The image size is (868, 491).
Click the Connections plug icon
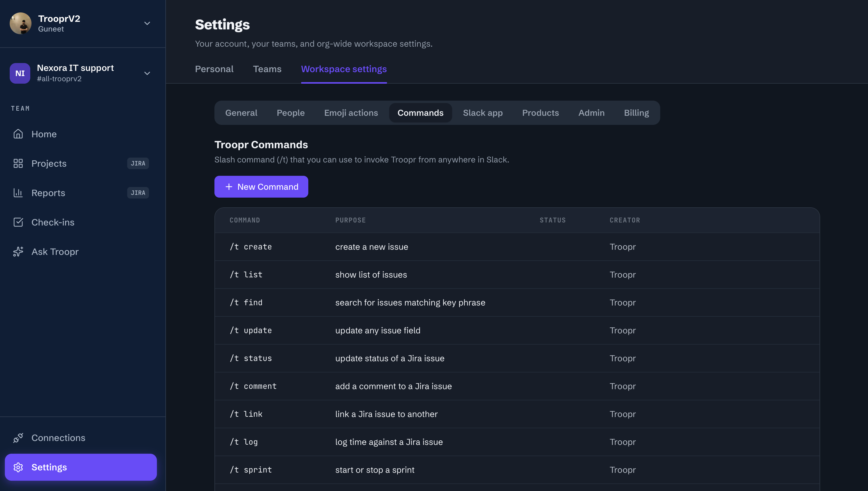click(x=18, y=438)
